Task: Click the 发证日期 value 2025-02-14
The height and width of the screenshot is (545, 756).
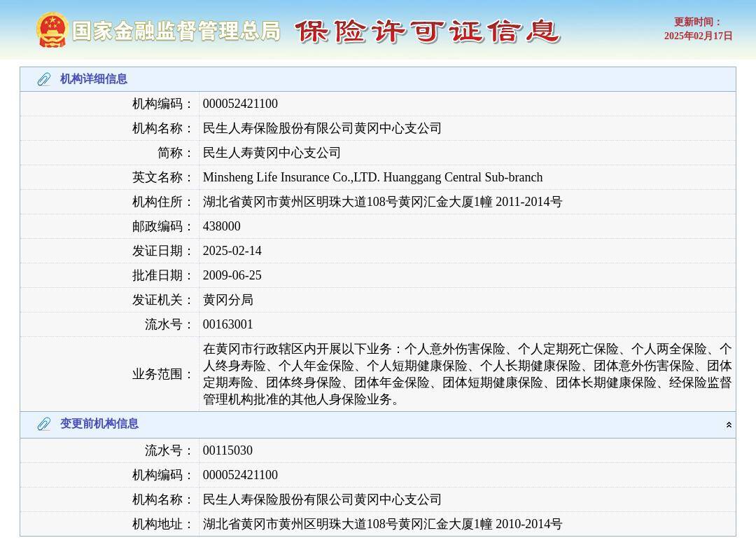Action: point(232,251)
